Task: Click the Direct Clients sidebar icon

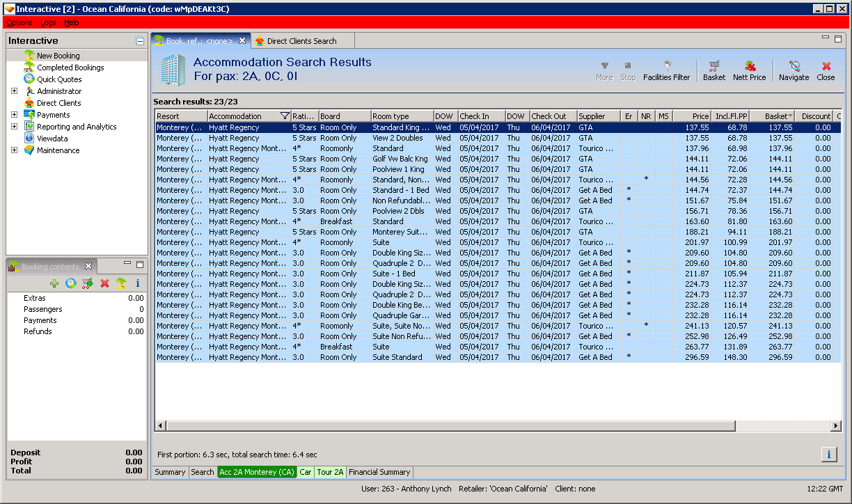Action: 29,103
